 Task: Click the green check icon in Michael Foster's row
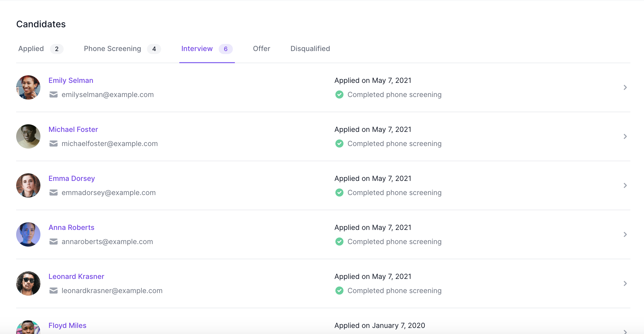[339, 144]
